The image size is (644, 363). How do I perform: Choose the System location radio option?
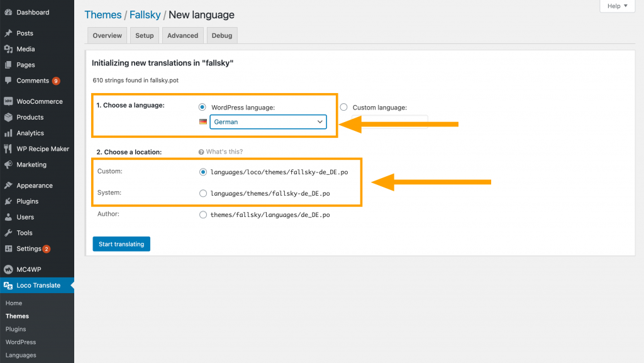pos(203,193)
